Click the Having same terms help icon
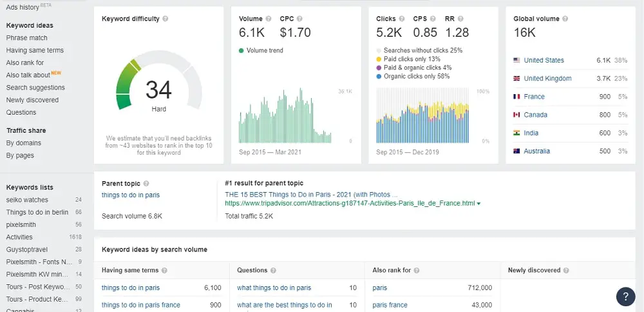Viewport: 644px width, 312px height. [164, 271]
